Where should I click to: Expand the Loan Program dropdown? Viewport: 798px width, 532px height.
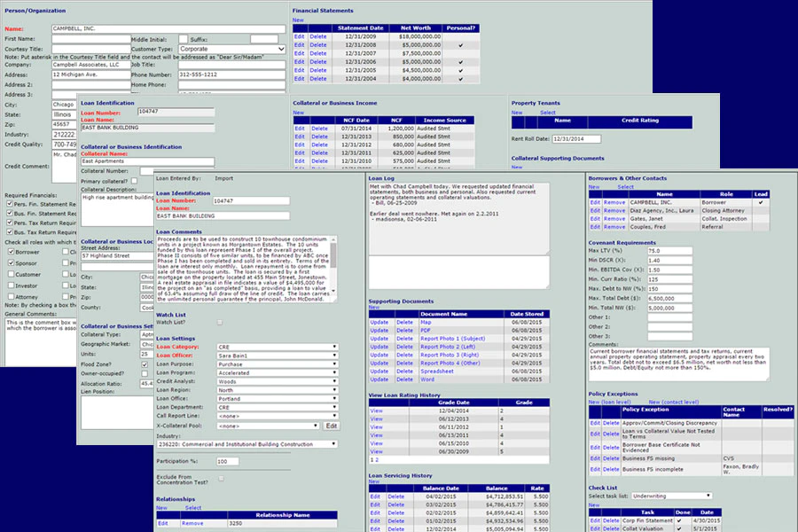(278, 373)
